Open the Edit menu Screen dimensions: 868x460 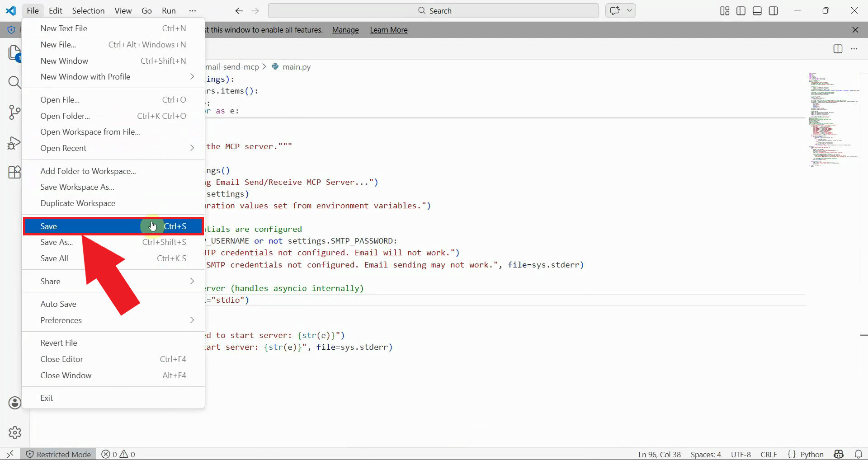(55, 10)
